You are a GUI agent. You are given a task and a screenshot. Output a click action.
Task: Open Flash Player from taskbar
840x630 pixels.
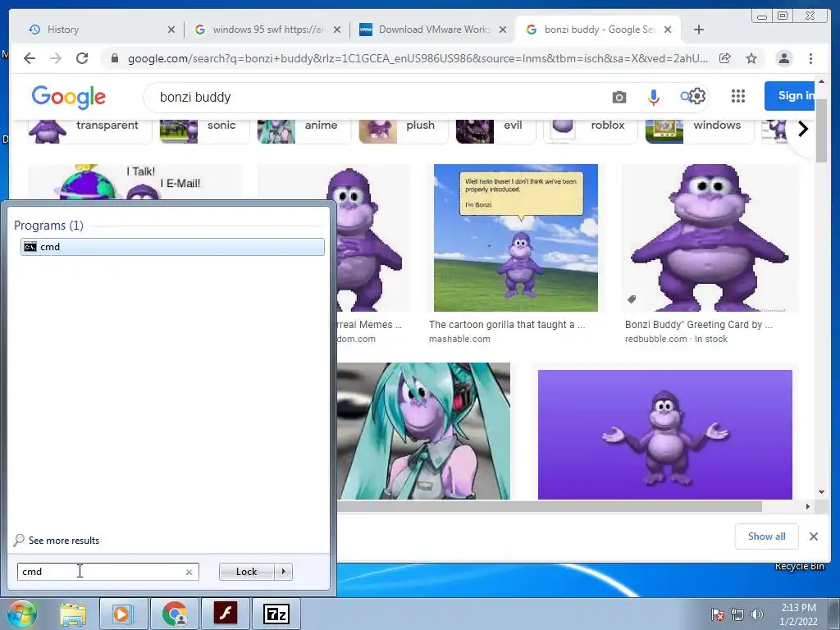pyautogui.click(x=226, y=614)
